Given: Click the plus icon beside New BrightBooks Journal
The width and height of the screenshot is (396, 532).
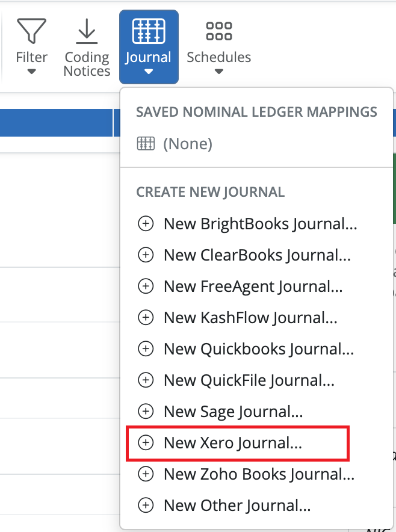Looking at the screenshot, I should pyautogui.click(x=146, y=223).
